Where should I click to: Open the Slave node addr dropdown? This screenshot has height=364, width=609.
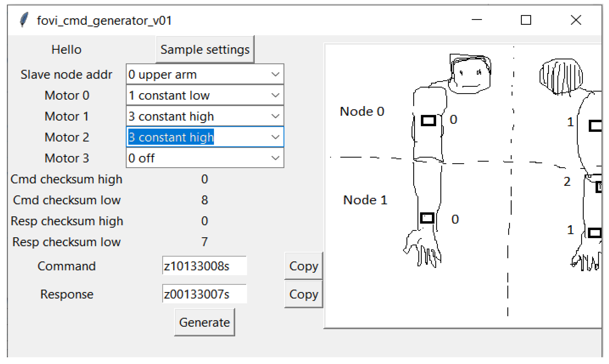(x=275, y=74)
